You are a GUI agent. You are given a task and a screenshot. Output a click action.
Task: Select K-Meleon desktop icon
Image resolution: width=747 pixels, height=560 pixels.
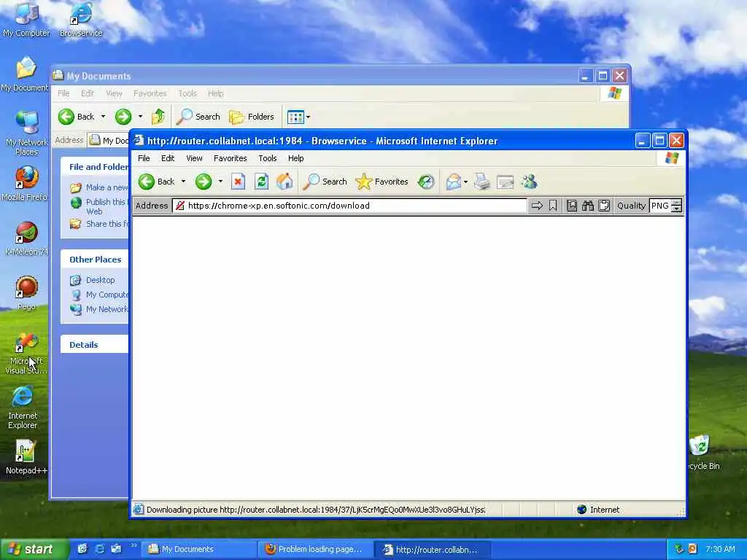(26, 238)
